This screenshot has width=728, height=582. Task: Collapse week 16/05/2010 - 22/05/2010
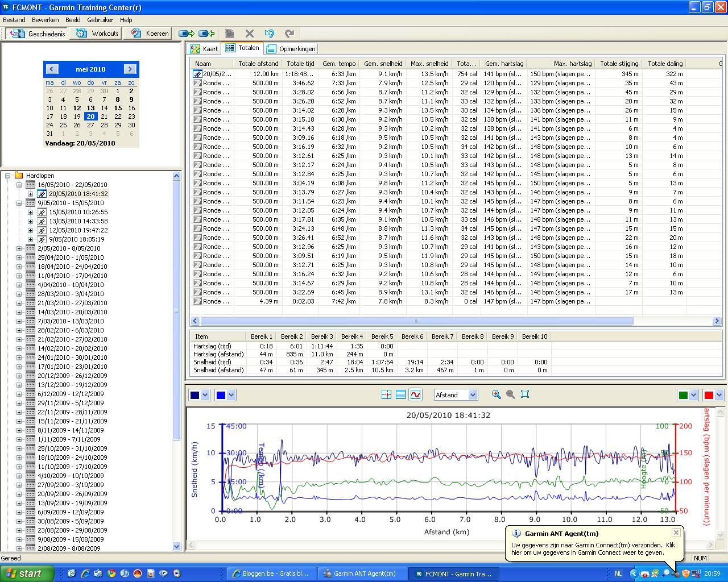[x=19, y=185]
